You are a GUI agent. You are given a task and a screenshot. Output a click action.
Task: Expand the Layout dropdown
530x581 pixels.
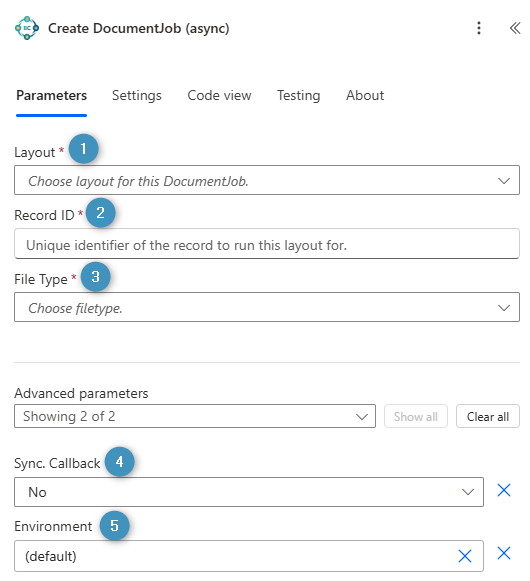coord(267,180)
